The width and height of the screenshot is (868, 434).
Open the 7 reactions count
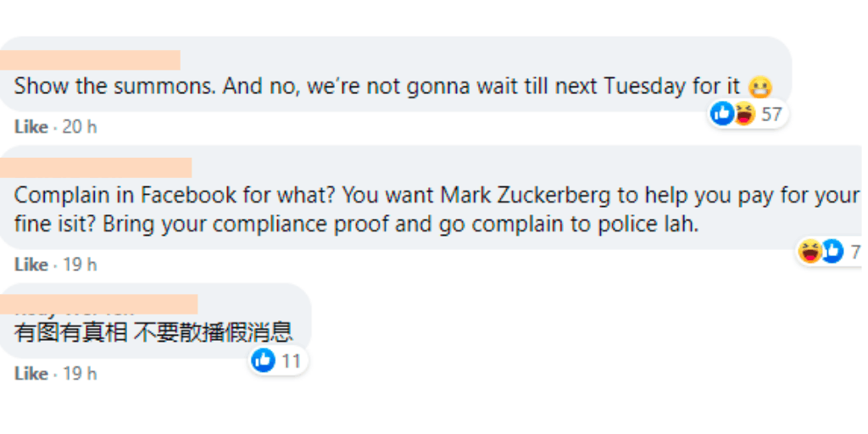(855, 252)
